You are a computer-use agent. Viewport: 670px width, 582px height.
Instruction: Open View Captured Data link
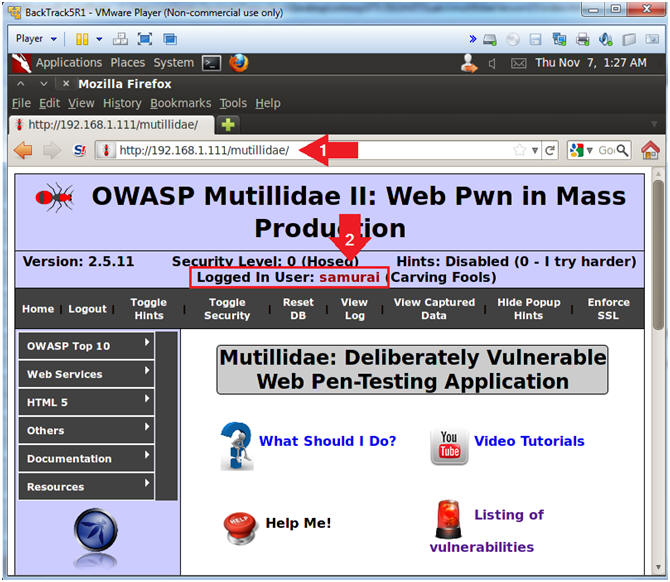[x=434, y=309]
